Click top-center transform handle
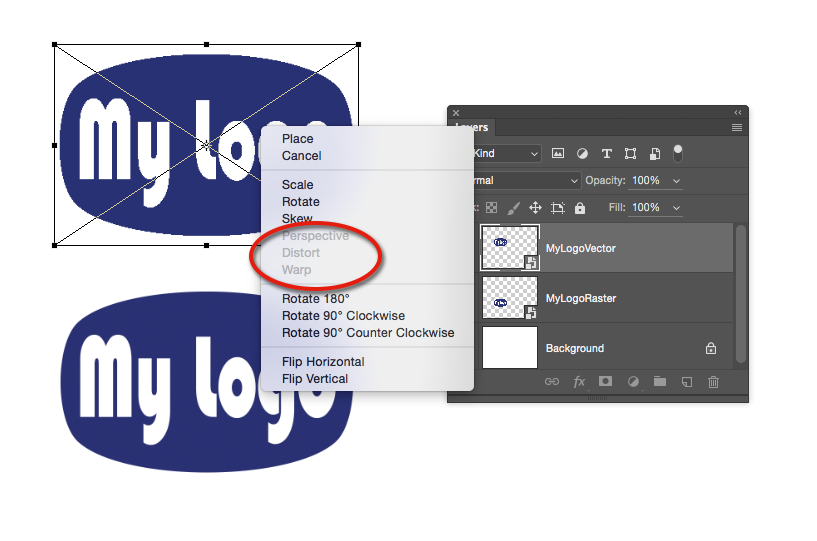Image resolution: width=817 pixels, height=541 pixels. point(207,45)
